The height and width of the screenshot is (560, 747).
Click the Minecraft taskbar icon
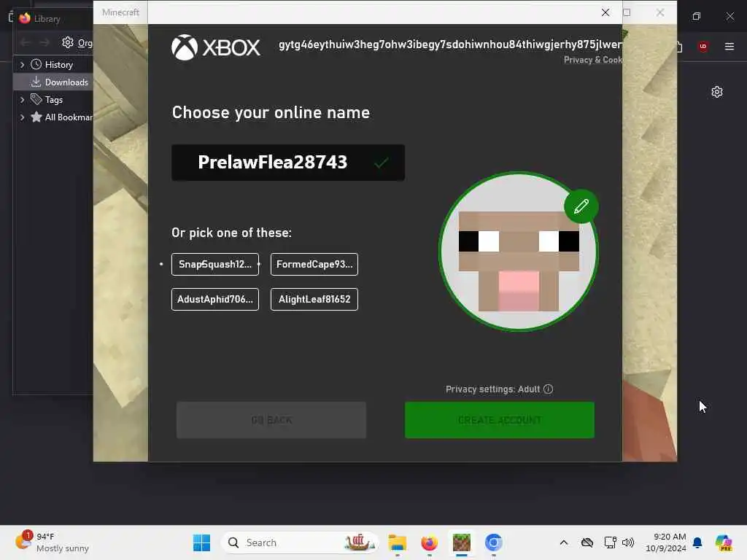[x=461, y=542]
